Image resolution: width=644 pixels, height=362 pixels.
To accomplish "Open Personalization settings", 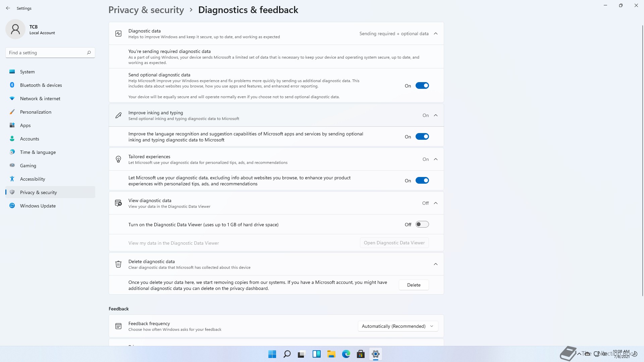I will 50,112.
